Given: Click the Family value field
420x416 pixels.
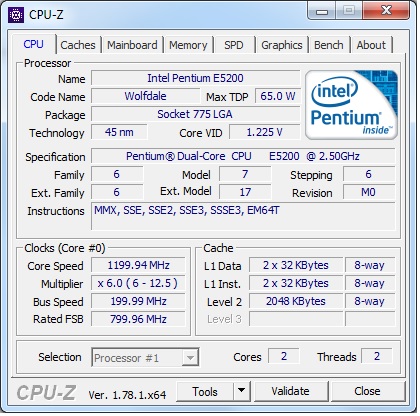Looking at the screenshot, I should (117, 174).
